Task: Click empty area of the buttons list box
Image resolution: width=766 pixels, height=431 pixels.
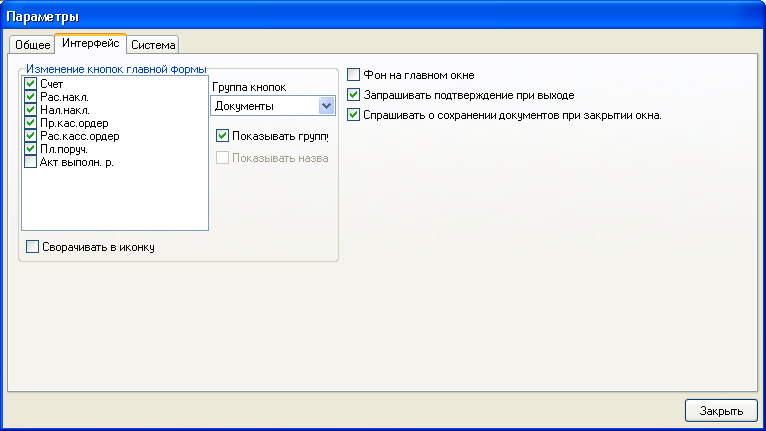Action: pyautogui.click(x=114, y=200)
